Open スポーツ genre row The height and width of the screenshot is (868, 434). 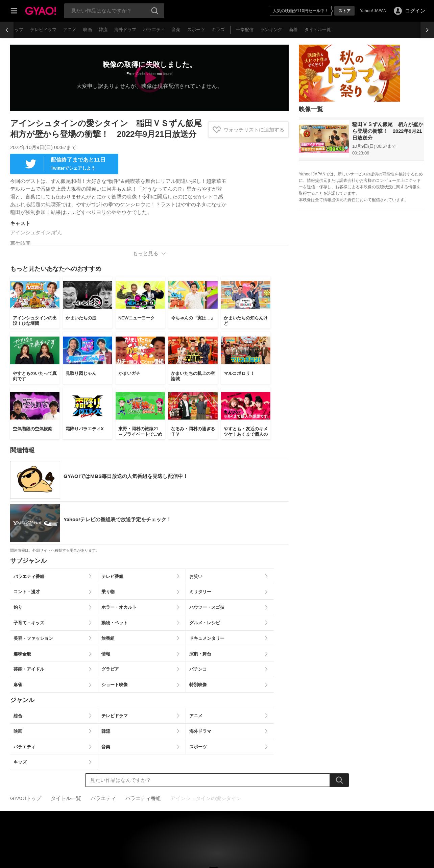tap(230, 747)
